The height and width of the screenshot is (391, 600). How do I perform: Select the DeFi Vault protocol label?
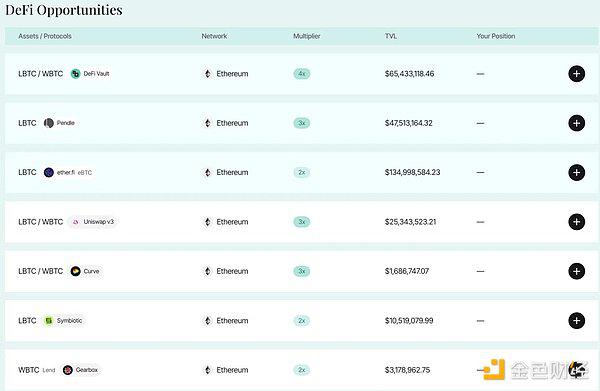[96, 73]
